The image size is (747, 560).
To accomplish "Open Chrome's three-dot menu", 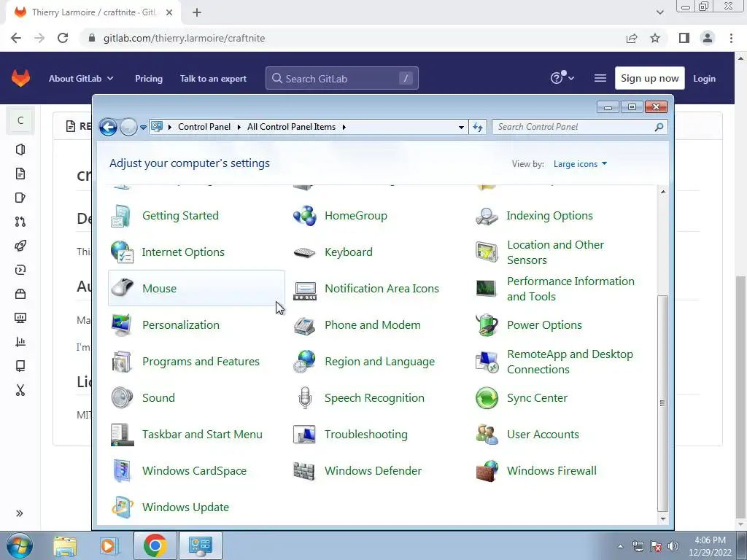I will [x=731, y=38].
